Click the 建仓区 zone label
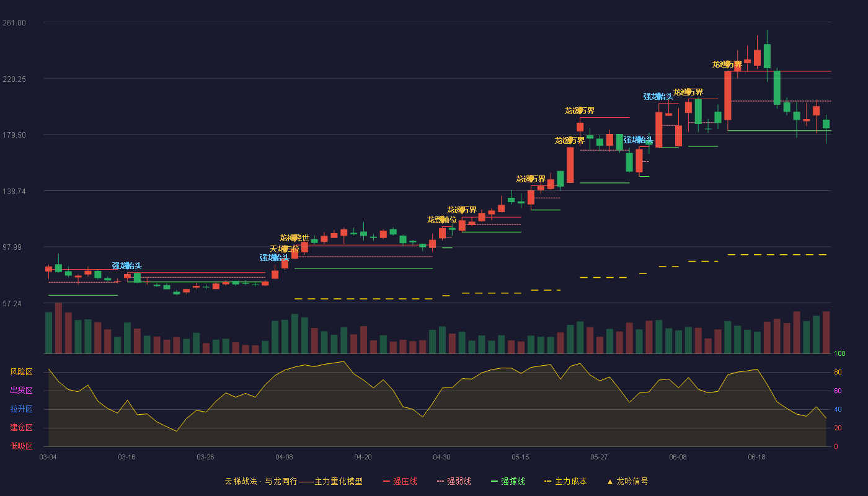This screenshot has height=496, width=868. point(21,428)
